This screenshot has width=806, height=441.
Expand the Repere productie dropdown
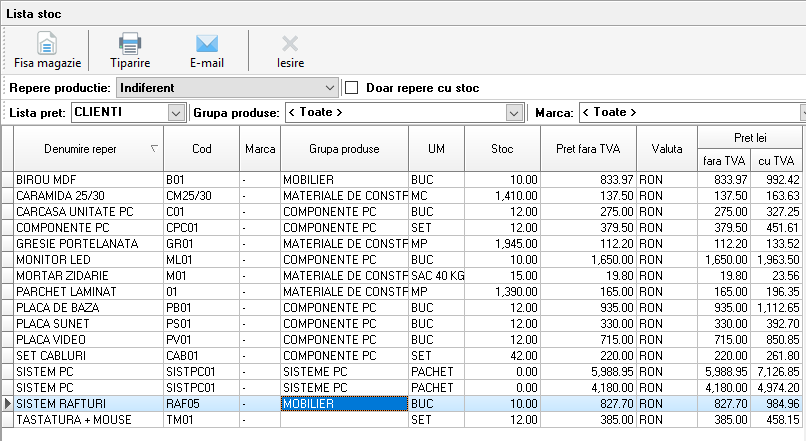pyautogui.click(x=330, y=88)
